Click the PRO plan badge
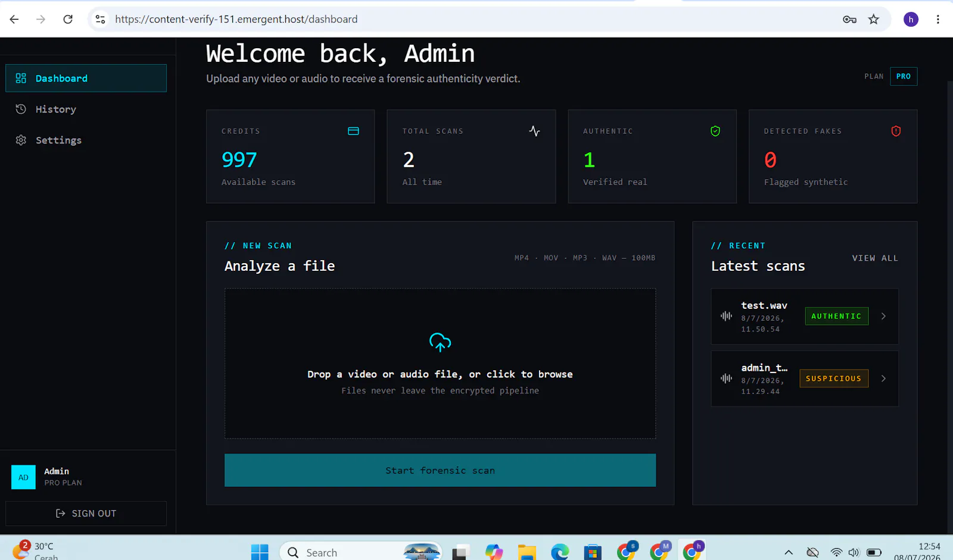This screenshot has width=953, height=560. [903, 76]
